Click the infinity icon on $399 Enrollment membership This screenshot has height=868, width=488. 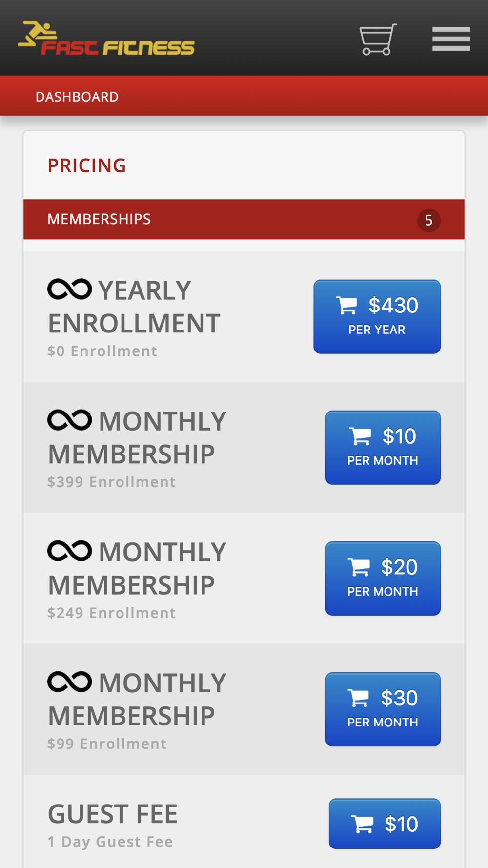click(69, 420)
